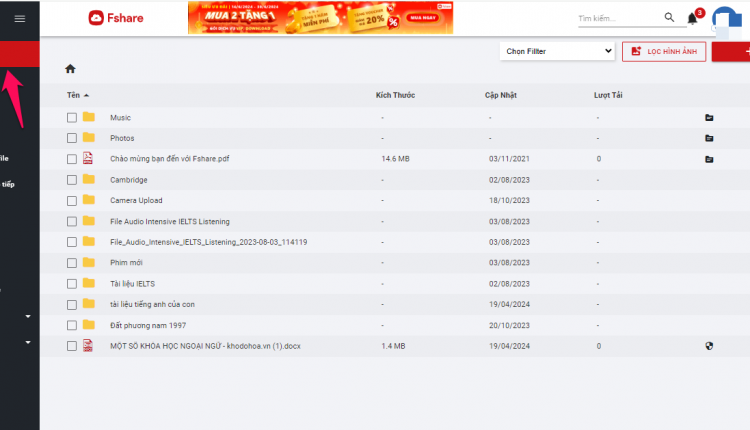750x430 pixels.
Task: Tick the Camera Upload checkbox
Action: pos(72,201)
